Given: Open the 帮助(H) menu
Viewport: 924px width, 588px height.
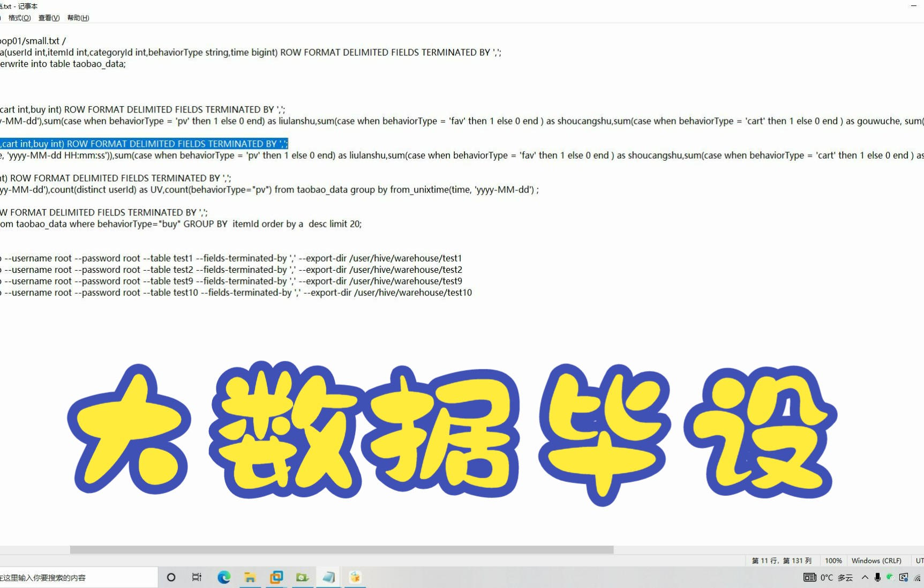Looking at the screenshot, I should coord(77,18).
